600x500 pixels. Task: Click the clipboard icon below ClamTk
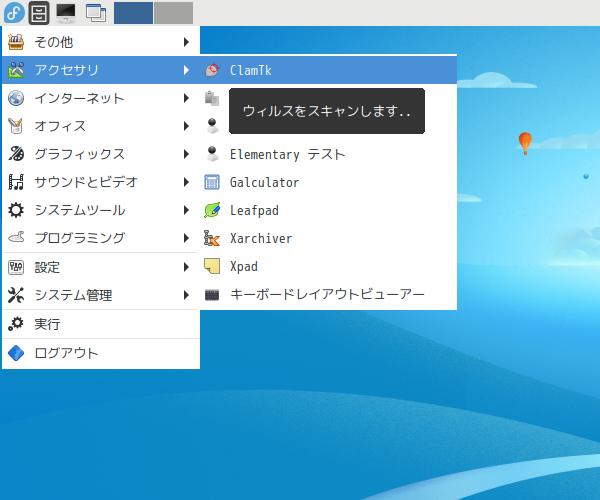212,98
